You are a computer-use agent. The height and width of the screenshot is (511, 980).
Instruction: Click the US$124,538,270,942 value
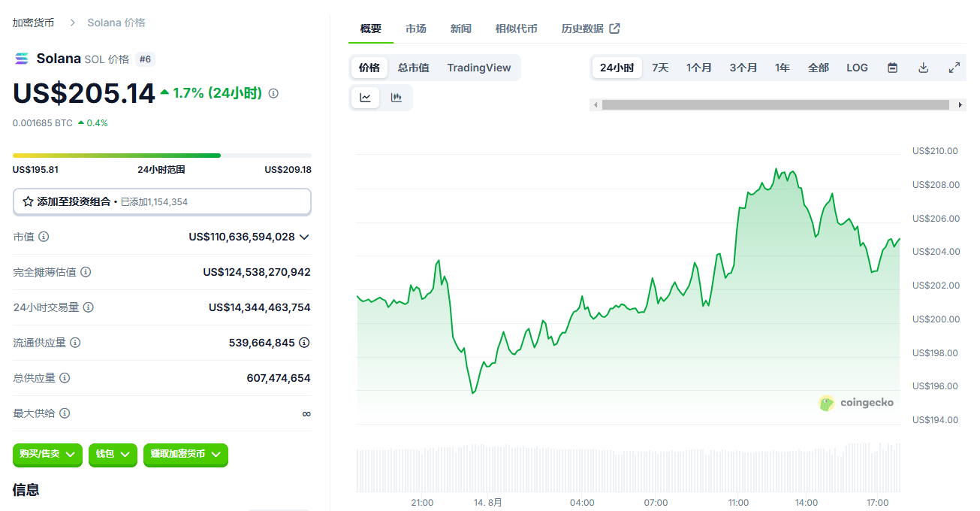tap(257, 272)
